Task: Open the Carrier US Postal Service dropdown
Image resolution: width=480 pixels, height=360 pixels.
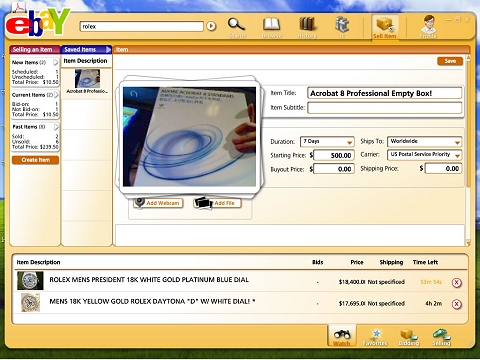Action: (x=425, y=155)
